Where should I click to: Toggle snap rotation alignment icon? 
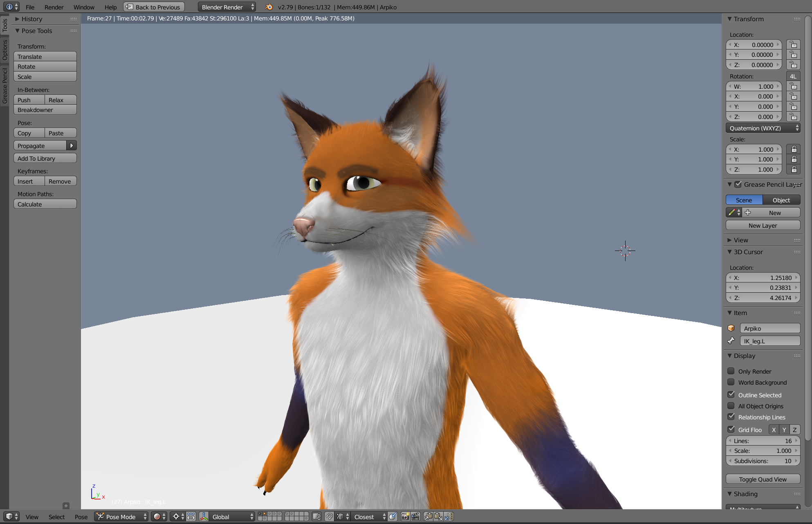pos(393,517)
